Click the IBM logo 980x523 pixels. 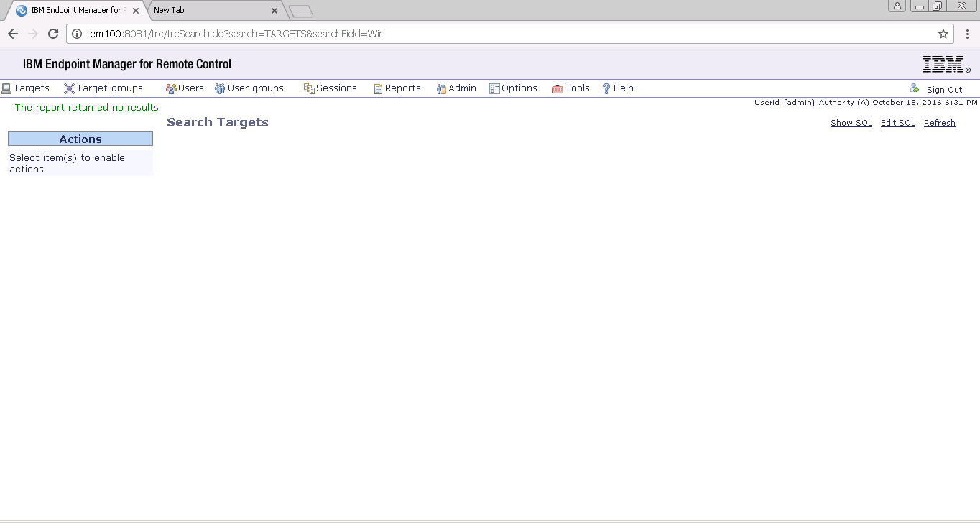(x=946, y=65)
